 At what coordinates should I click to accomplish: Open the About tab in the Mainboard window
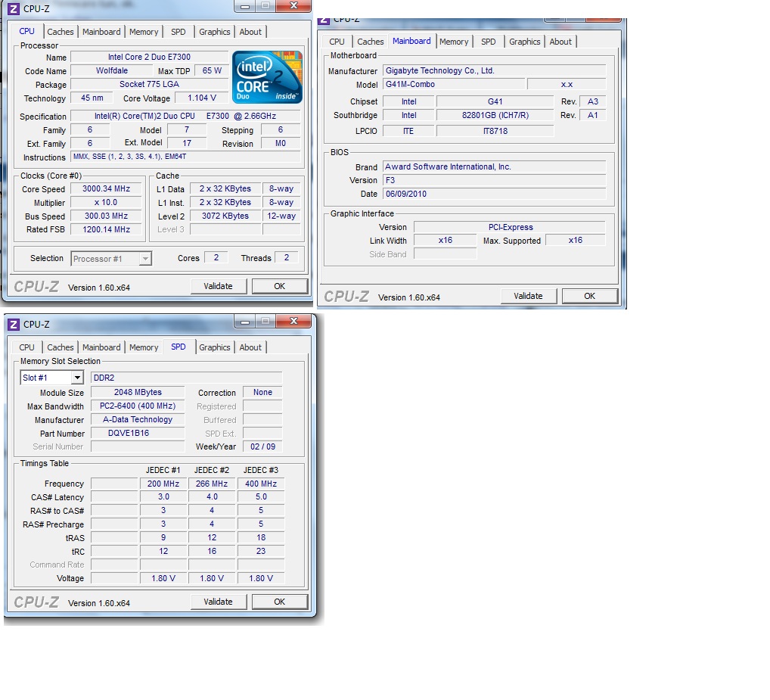coord(560,42)
